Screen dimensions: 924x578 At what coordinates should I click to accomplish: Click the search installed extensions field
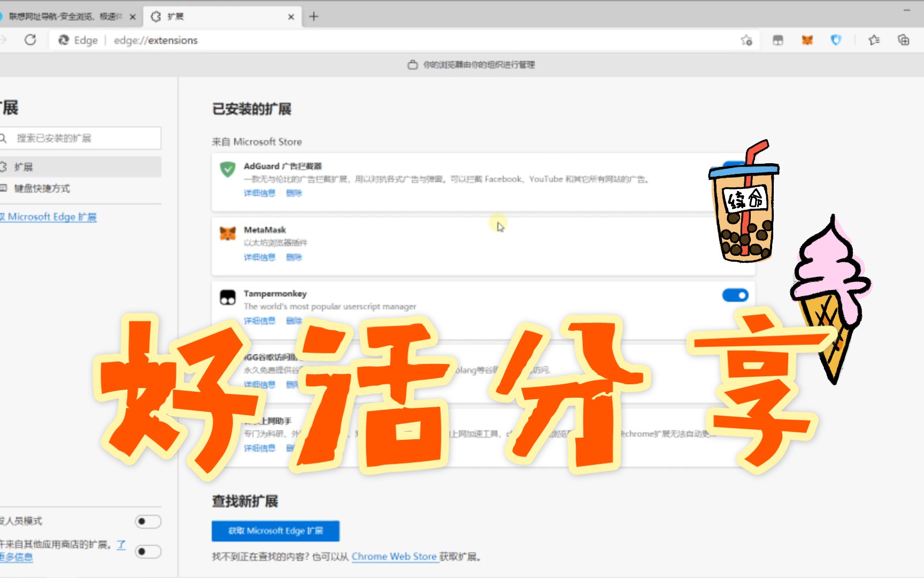point(80,138)
